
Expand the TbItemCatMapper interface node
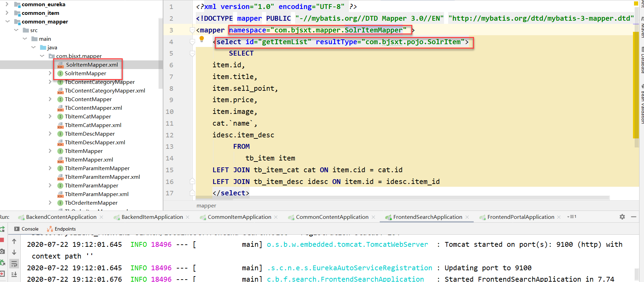click(x=50, y=116)
